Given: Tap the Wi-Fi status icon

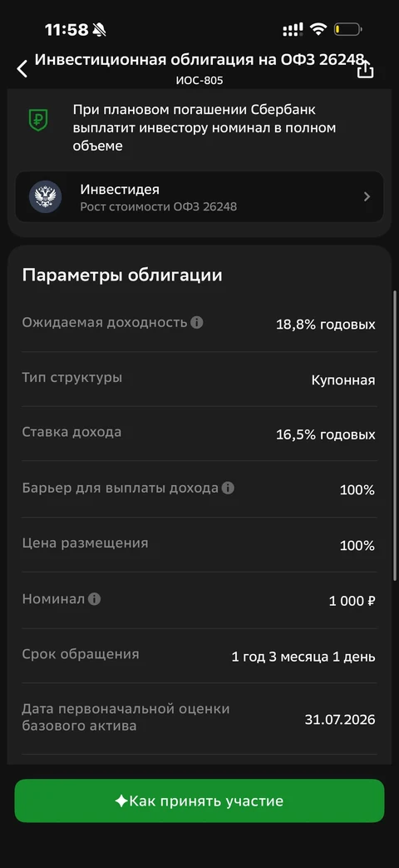Looking at the screenshot, I should [x=318, y=29].
